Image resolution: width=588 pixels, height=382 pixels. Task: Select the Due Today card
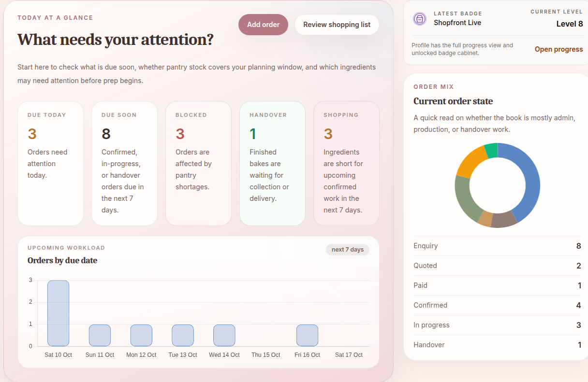click(50, 163)
